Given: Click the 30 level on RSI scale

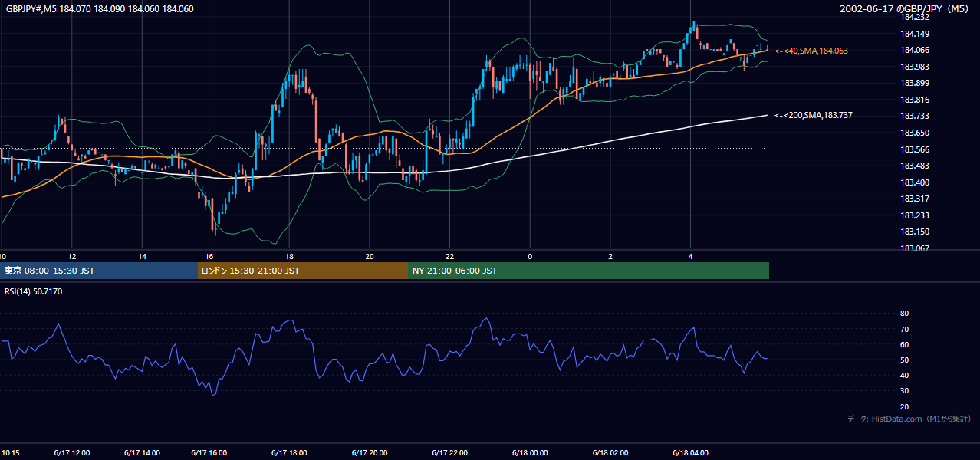Looking at the screenshot, I should tap(904, 391).
